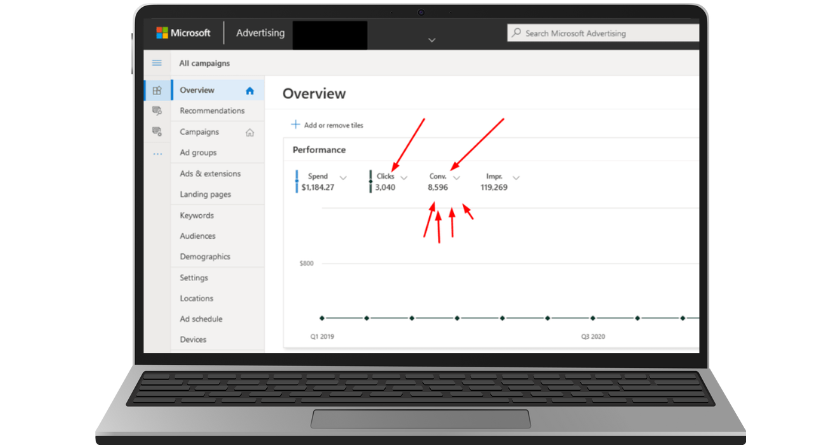Select the Spend metric value $1,184.27
The width and height of the screenshot is (837, 445).
click(318, 187)
